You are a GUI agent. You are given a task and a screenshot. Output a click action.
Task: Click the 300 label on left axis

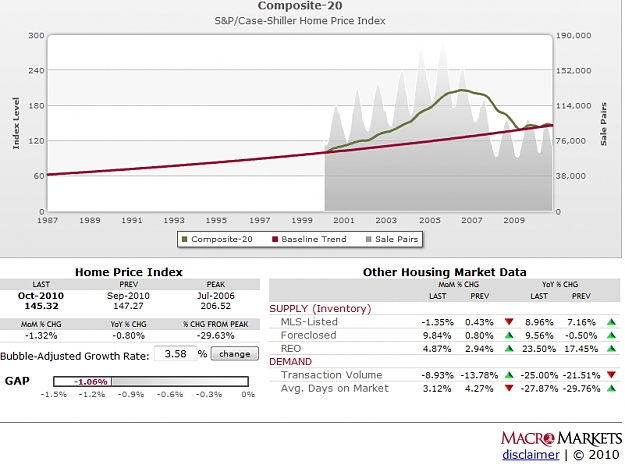point(36,35)
